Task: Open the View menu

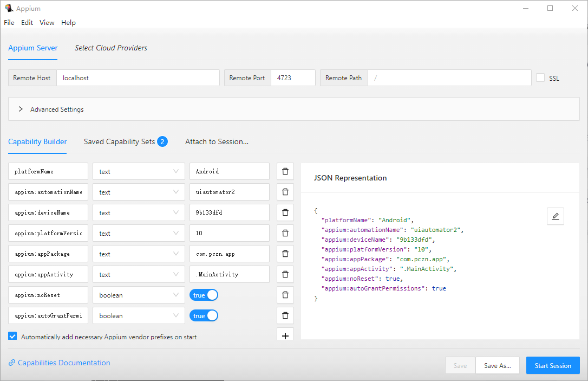Action: click(47, 23)
